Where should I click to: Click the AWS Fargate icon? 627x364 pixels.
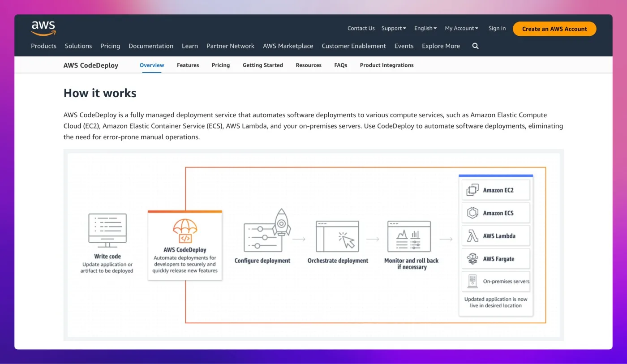pos(472,259)
